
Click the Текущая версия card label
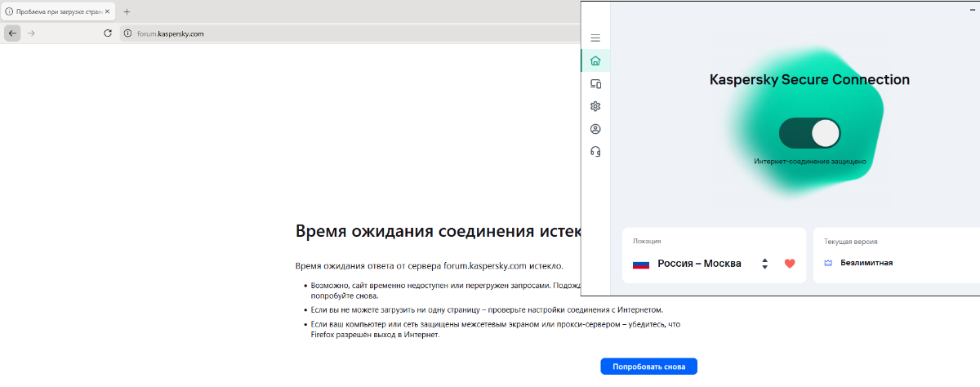[850, 242]
